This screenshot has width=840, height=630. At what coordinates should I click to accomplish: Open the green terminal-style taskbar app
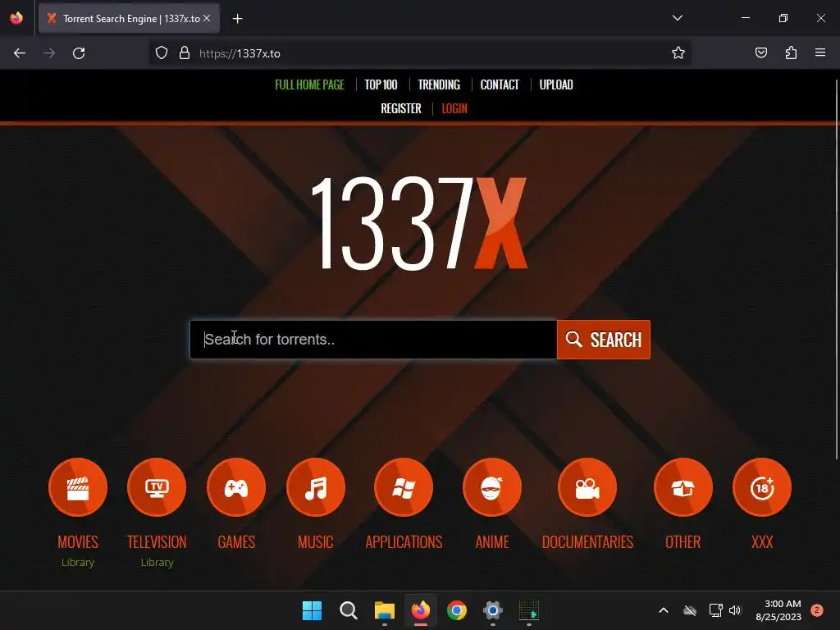click(529, 610)
